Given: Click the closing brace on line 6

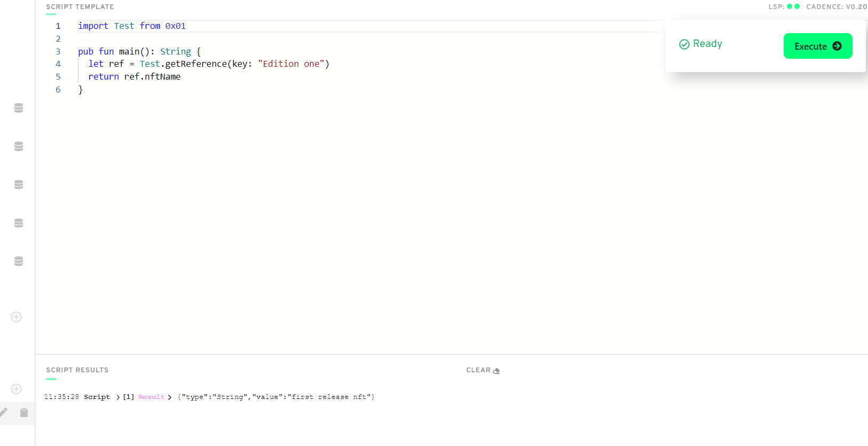Looking at the screenshot, I should click(x=81, y=90).
